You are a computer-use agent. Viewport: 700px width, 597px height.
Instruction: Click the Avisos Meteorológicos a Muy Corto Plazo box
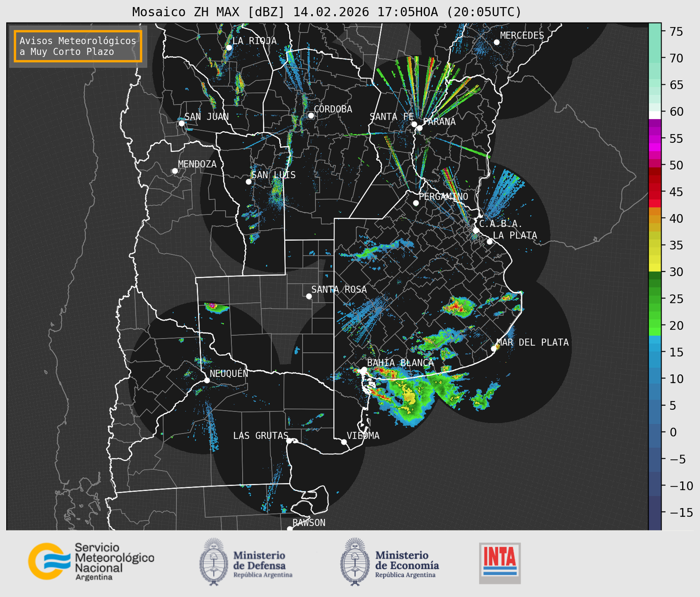coord(78,46)
